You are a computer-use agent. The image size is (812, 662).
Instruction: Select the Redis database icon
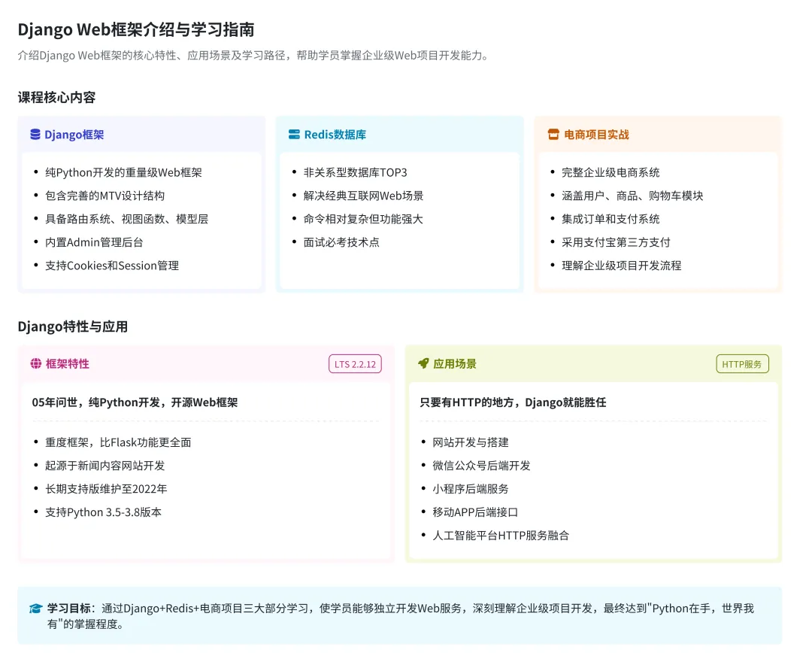[x=293, y=135]
